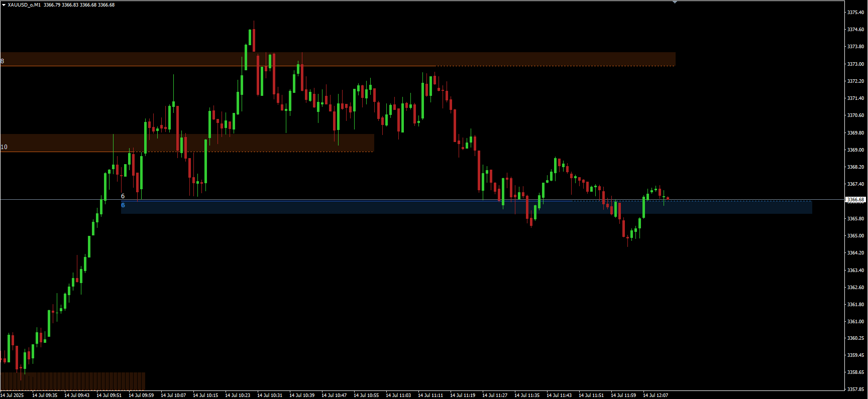
Task: Click the tallest green candle at chart peak
Action: pos(250,38)
